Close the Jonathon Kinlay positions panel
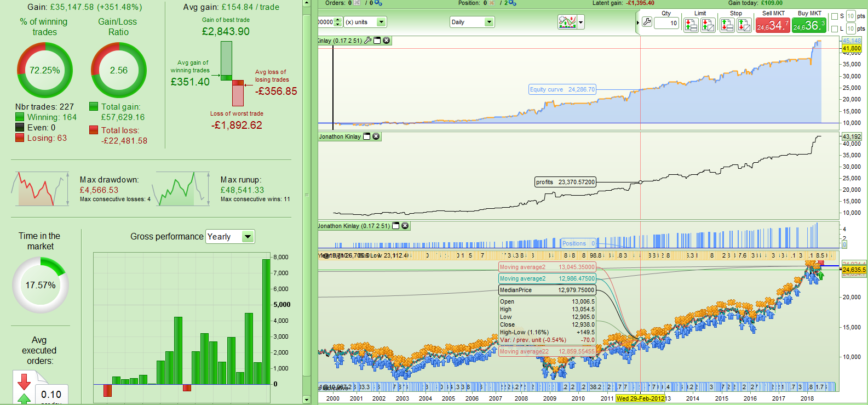Image resolution: width=868 pixels, height=405 pixels. click(x=405, y=226)
